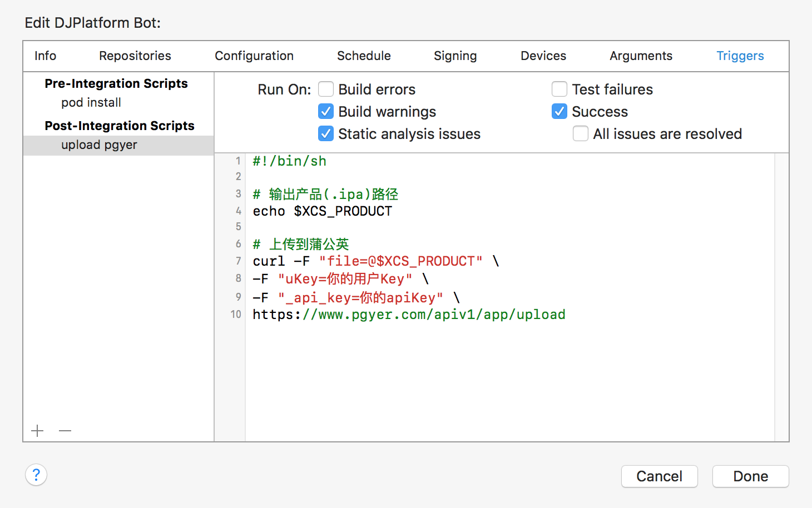Check All issues are resolved option
Viewport: 812px width, 508px height.
tap(581, 134)
